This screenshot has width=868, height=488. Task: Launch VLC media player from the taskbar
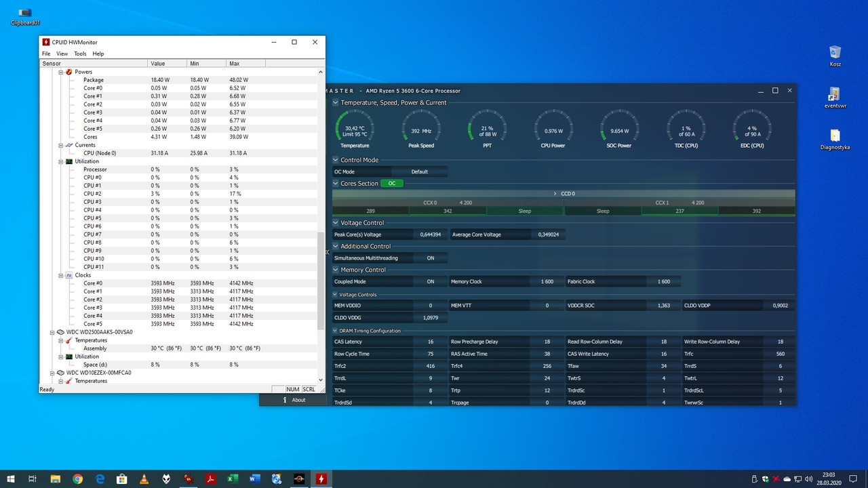click(x=144, y=479)
